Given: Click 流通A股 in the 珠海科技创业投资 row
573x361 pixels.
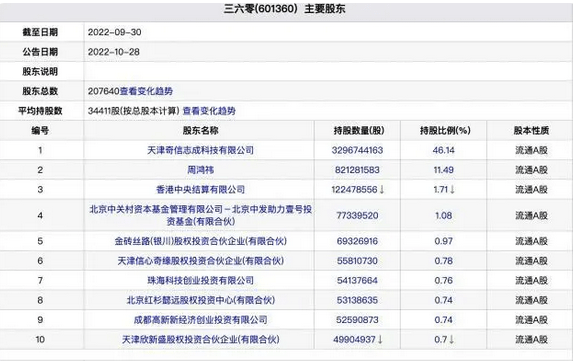Looking at the screenshot, I should coord(531,281).
